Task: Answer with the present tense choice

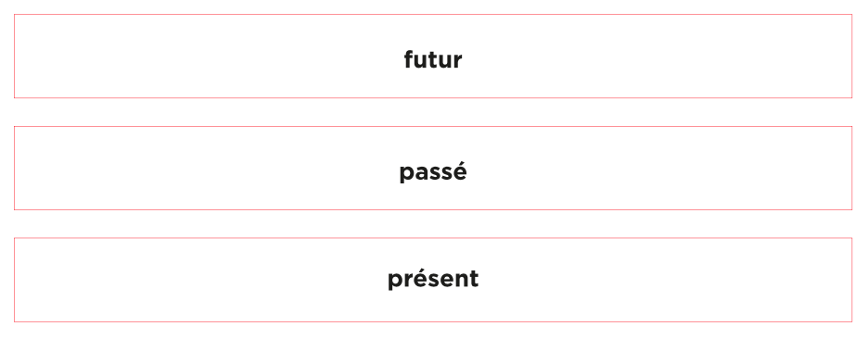Action: [x=433, y=280]
